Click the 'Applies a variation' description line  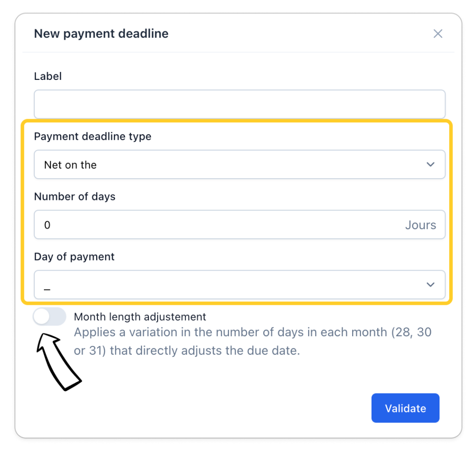coord(252,332)
